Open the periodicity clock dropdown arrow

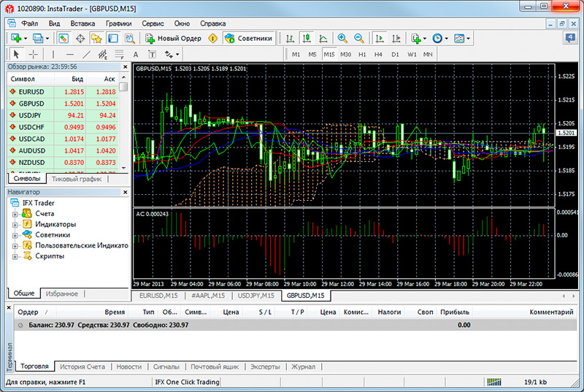446,38
